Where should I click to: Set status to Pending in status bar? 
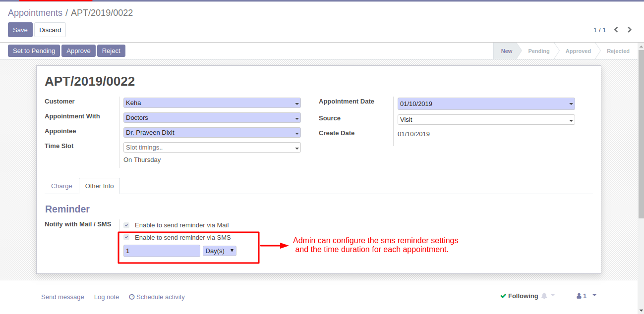pyautogui.click(x=538, y=51)
